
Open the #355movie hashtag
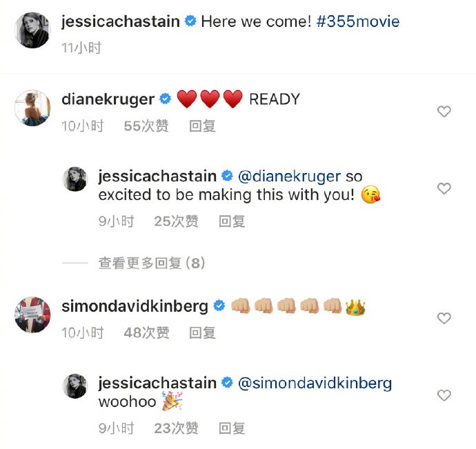click(x=359, y=21)
